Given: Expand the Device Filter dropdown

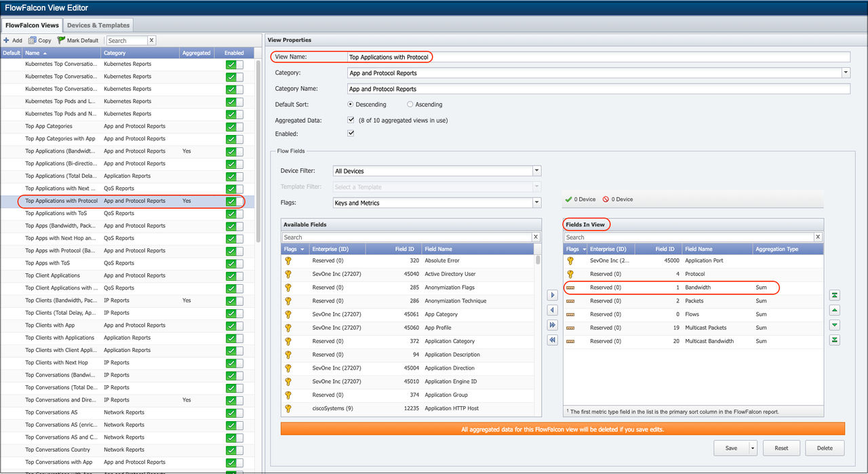Looking at the screenshot, I should (x=536, y=171).
